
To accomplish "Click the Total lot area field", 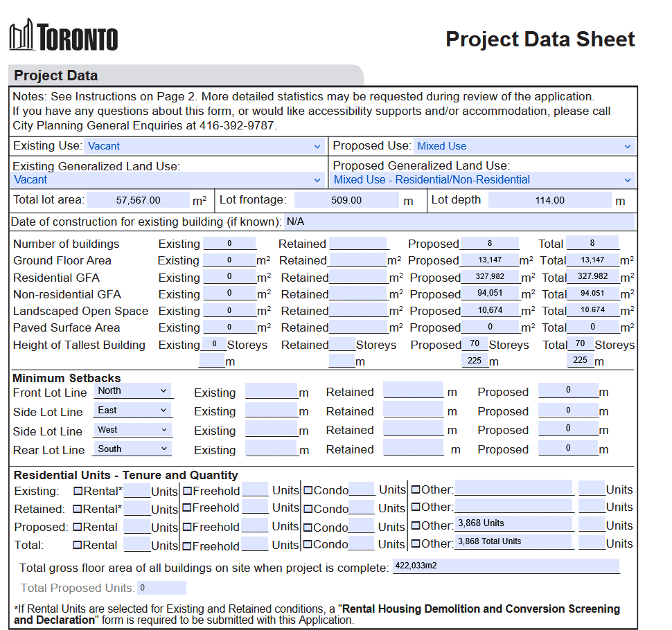I will [138, 200].
